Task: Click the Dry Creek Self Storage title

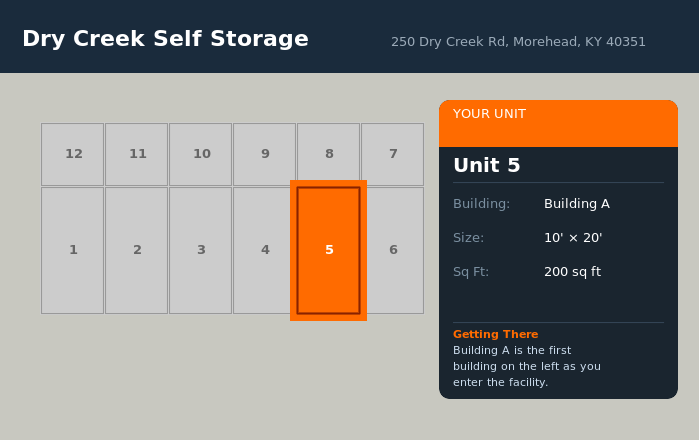Action: [165, 39]
